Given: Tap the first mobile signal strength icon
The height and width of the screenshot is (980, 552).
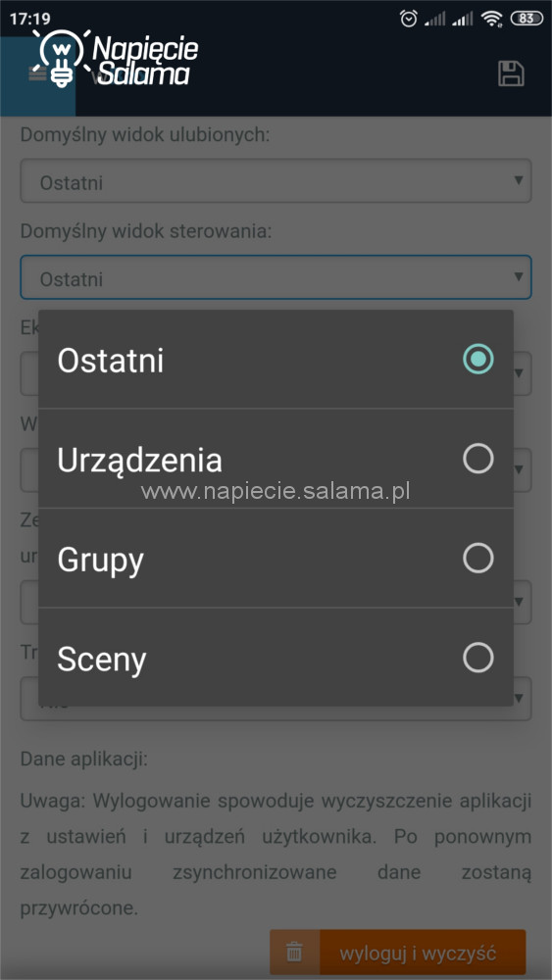Looking at the screenshot, I should (435, 20).
